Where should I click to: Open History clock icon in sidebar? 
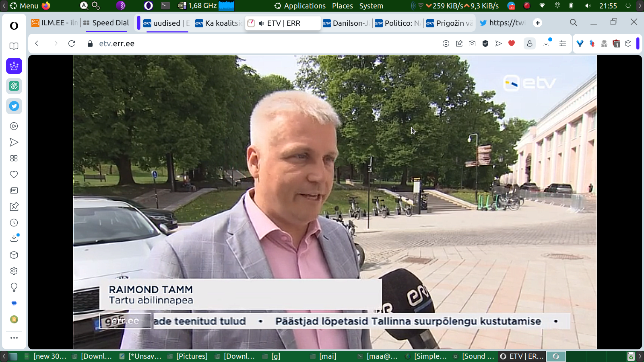[x=14, y=223]
